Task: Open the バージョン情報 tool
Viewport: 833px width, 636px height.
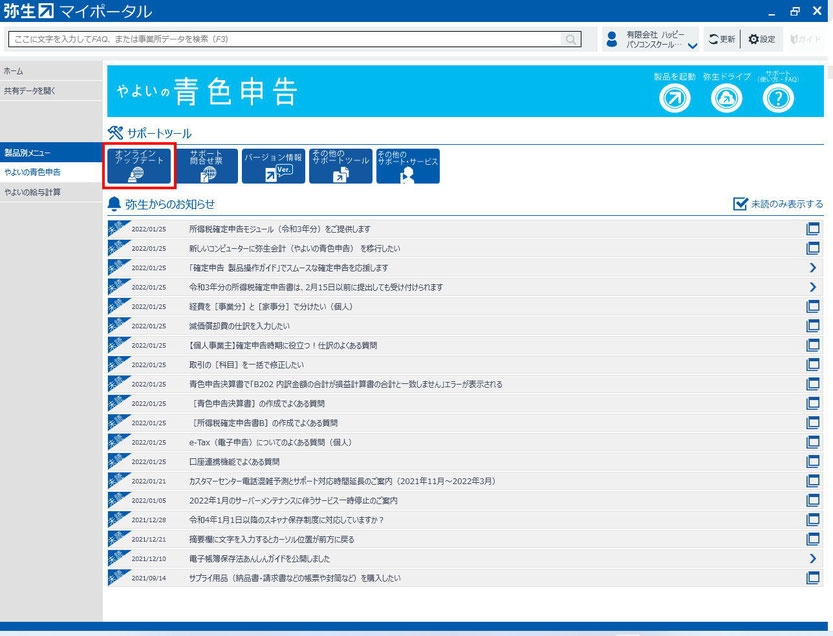Action: (x=273, y=166)
